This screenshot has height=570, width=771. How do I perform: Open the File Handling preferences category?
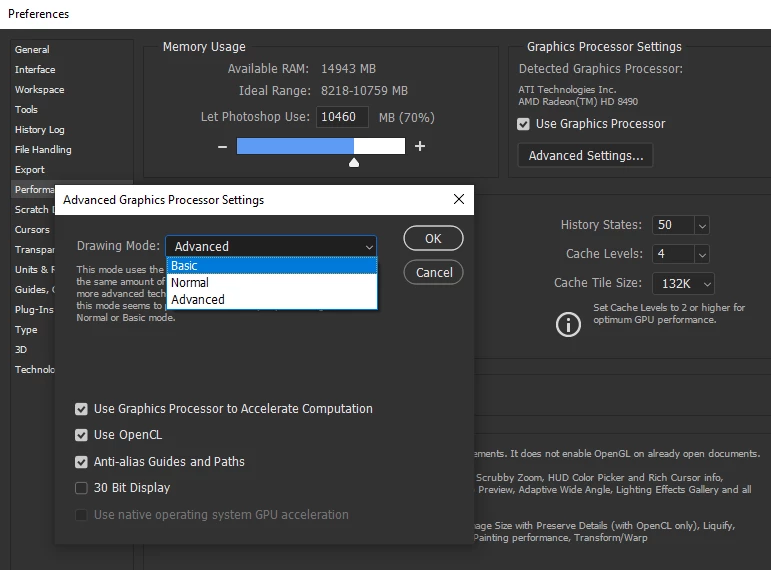tap(43, 150)
